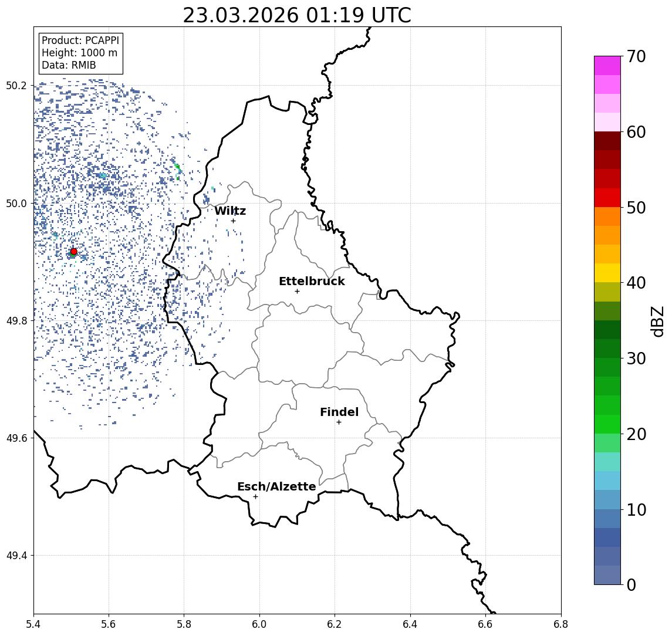Click the dBZ colorbar axis label
The height and width of the screenshot is (636, 672).
tap(657, 321)
